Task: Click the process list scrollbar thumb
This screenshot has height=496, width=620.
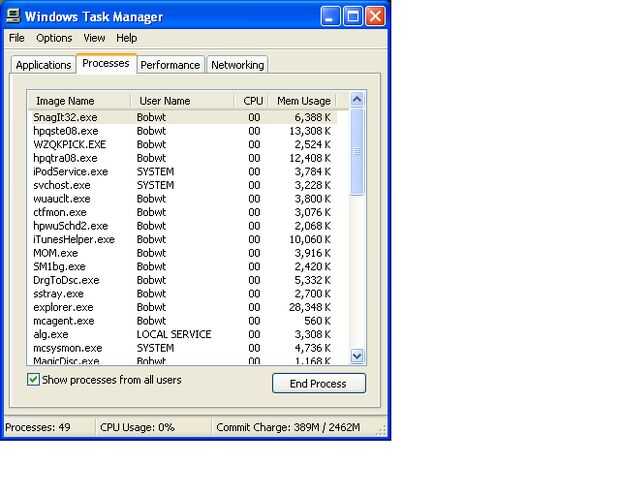Action: [x=357, y=151]
